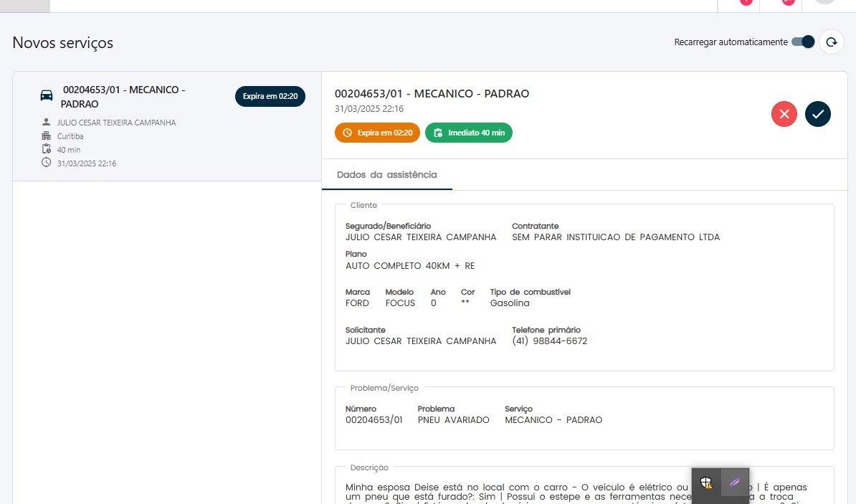The width and height of the screenshot is (856, 504).
Task: Click the plan AUTO COMPLETO 40KM + RE
Action: click(x=410, y=266)
